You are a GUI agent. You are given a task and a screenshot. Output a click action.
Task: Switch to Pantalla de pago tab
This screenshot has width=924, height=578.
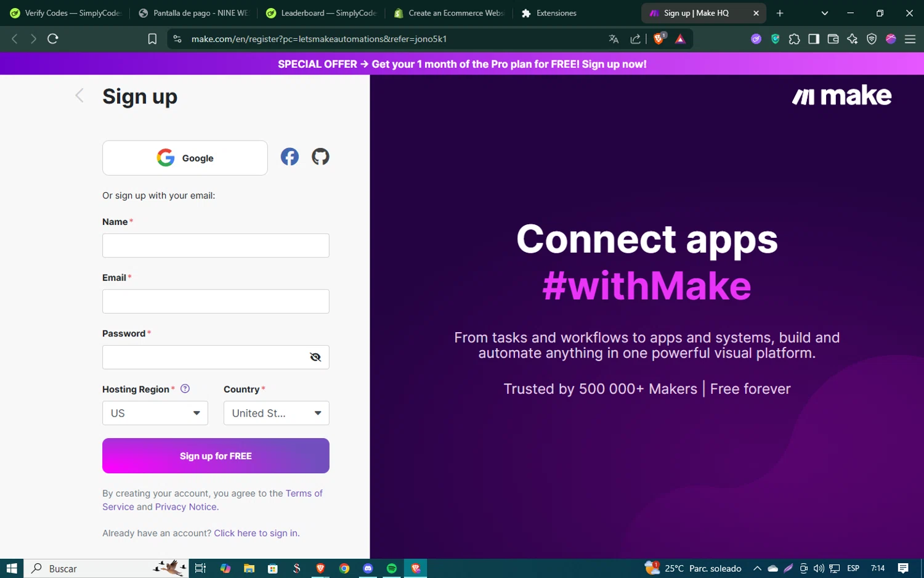pos(194,13)
